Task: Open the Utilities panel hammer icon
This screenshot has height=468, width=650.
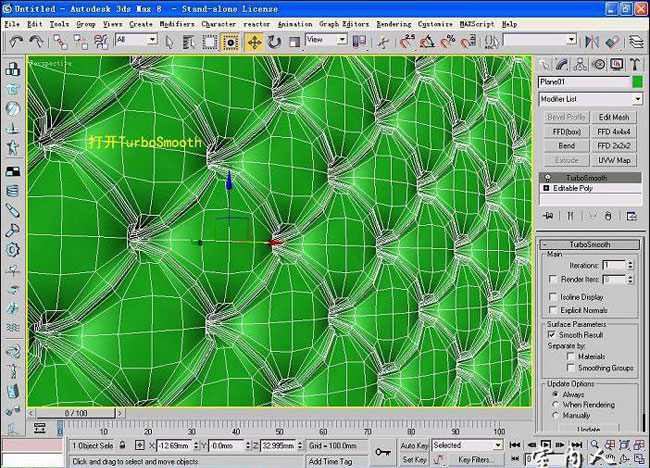Action: point(635,64)
